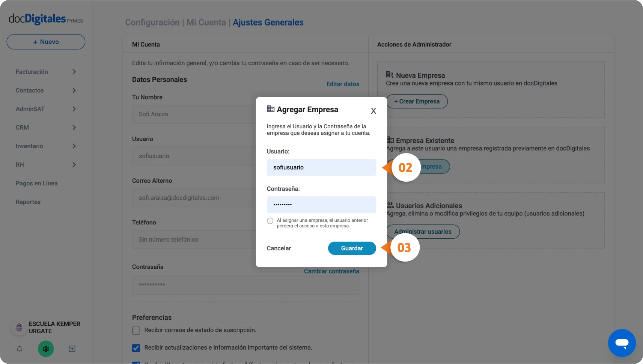643x364 pixels.
Task: Click the logout exit icon
Action: [x=72, y=349]
